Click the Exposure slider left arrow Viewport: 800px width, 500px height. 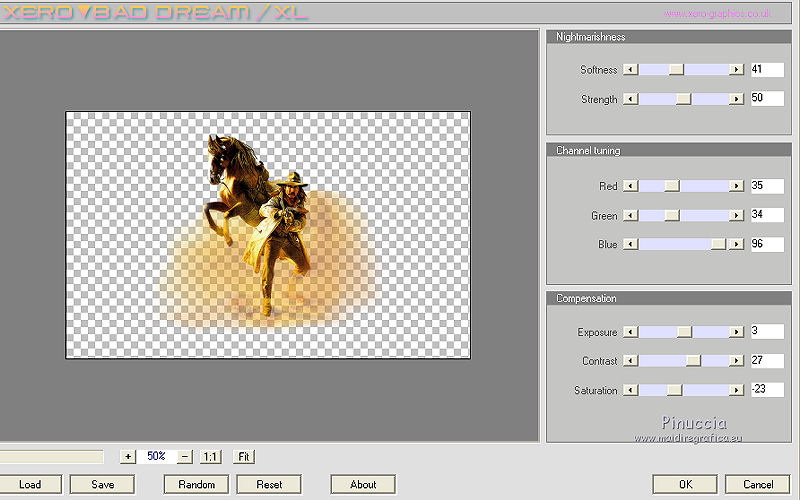pos(630,332)
